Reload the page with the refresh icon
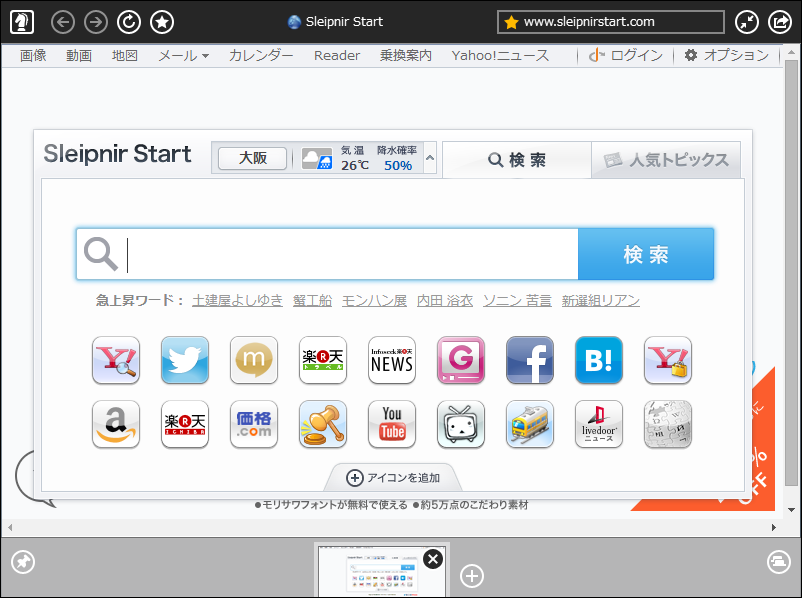802x598 pixels. pyautogui.click(x=129, y=22)
